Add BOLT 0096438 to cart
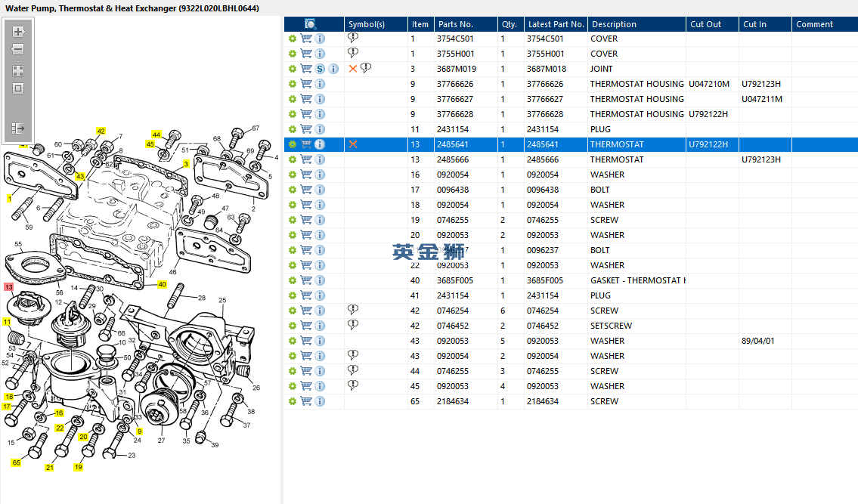Image resolution: width=858 pixels, height=504 pixels. click(306, 190)
